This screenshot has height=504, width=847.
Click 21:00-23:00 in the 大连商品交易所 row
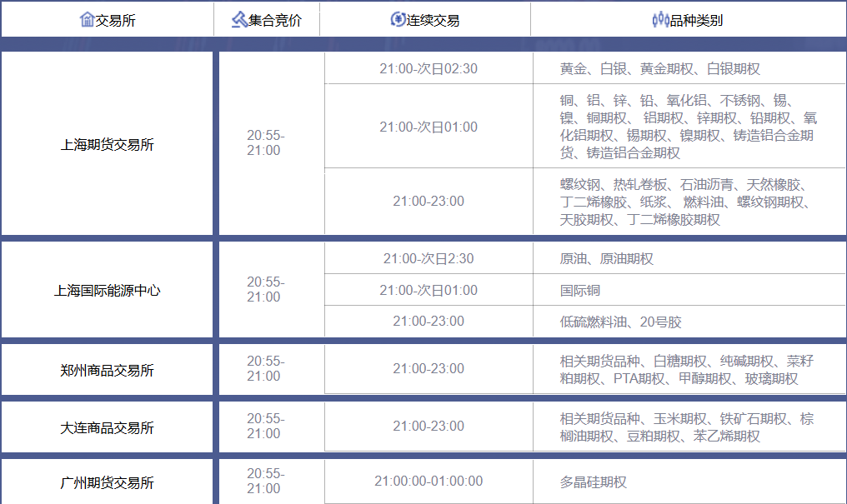tap(429, 427)
